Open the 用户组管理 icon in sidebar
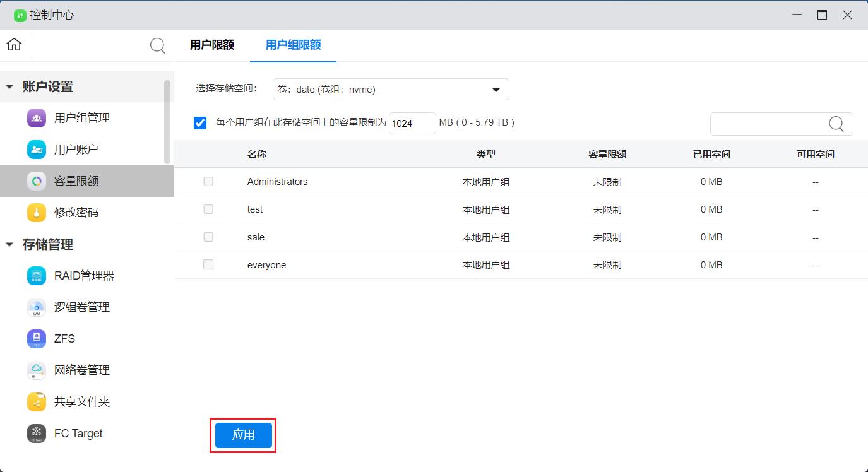 (x=36, y=117)
